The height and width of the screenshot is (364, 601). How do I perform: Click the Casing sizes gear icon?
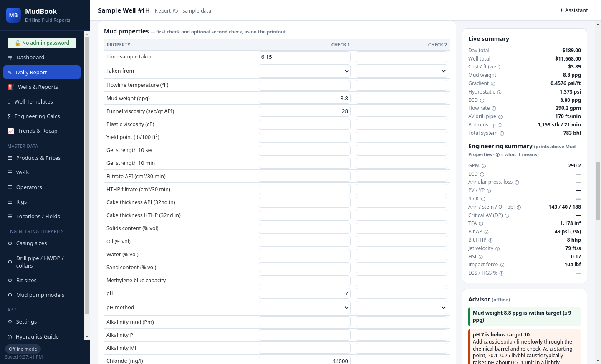point(10,243)
